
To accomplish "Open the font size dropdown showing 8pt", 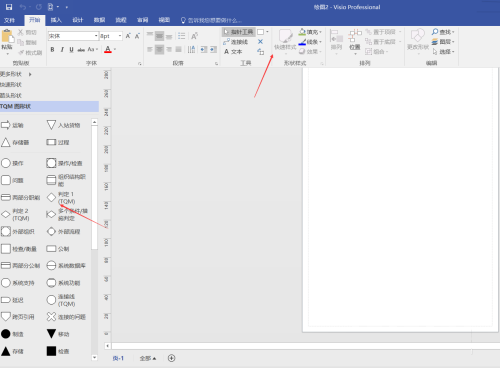I will (120, 36).
